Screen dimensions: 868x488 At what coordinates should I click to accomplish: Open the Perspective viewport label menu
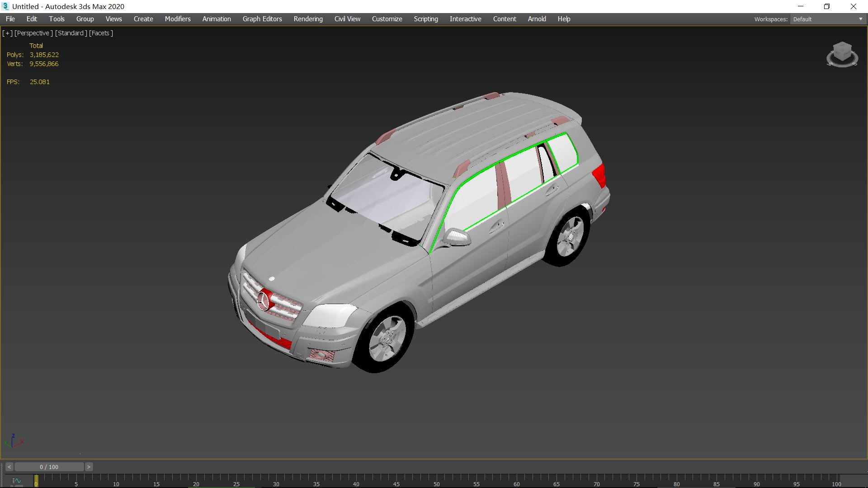[33, 33]
